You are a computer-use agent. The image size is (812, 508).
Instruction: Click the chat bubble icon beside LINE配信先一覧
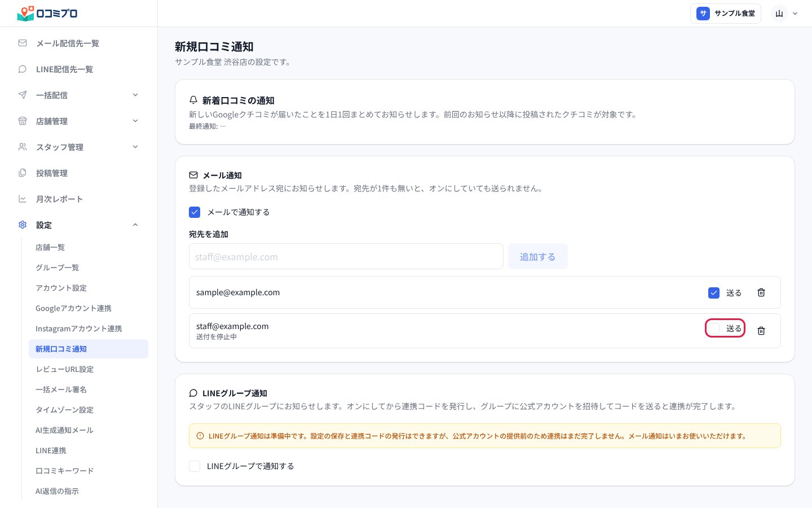23,69
